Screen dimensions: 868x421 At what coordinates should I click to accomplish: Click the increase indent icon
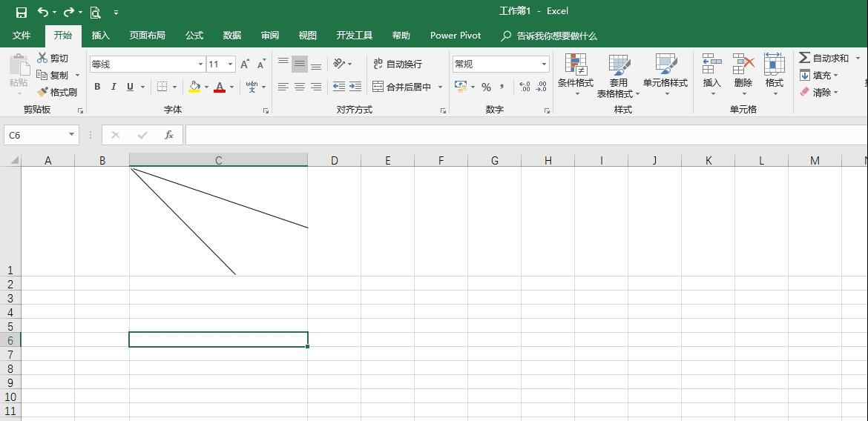355,87
